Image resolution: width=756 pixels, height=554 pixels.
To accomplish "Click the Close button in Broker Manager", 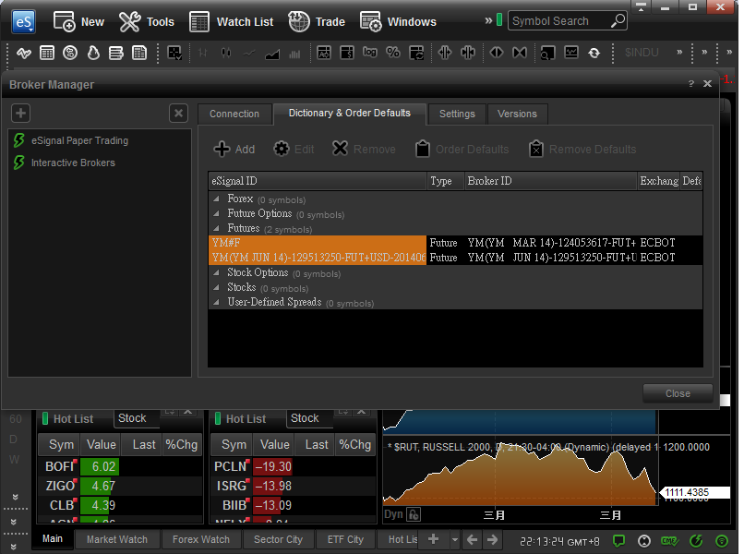I will 678,393.
